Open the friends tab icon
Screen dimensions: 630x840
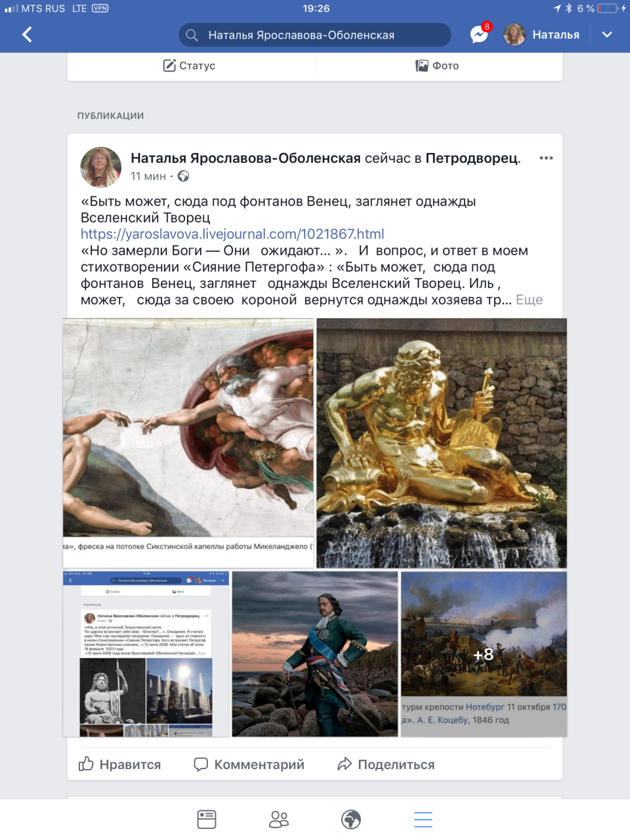coord(279,819)
